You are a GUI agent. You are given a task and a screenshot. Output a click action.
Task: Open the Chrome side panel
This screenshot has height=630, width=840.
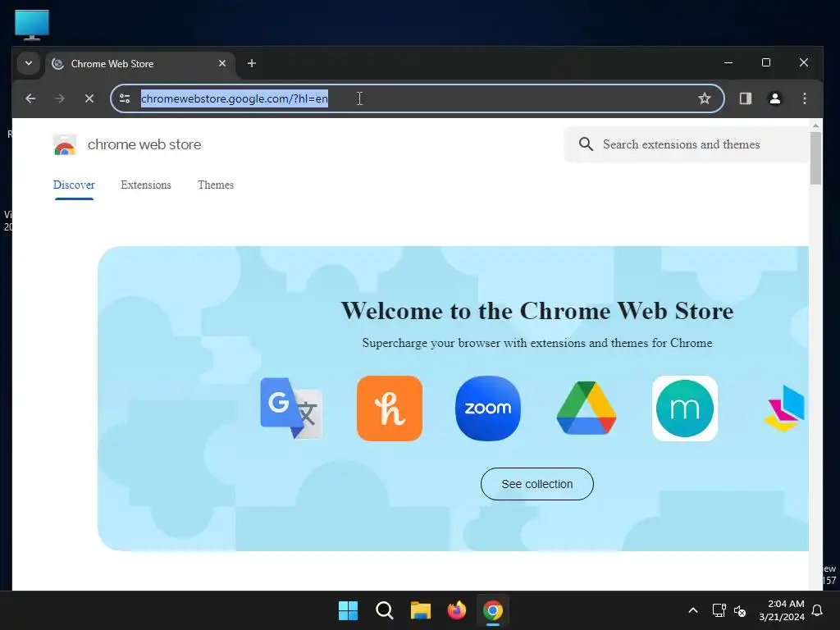(x=745, y=98)
